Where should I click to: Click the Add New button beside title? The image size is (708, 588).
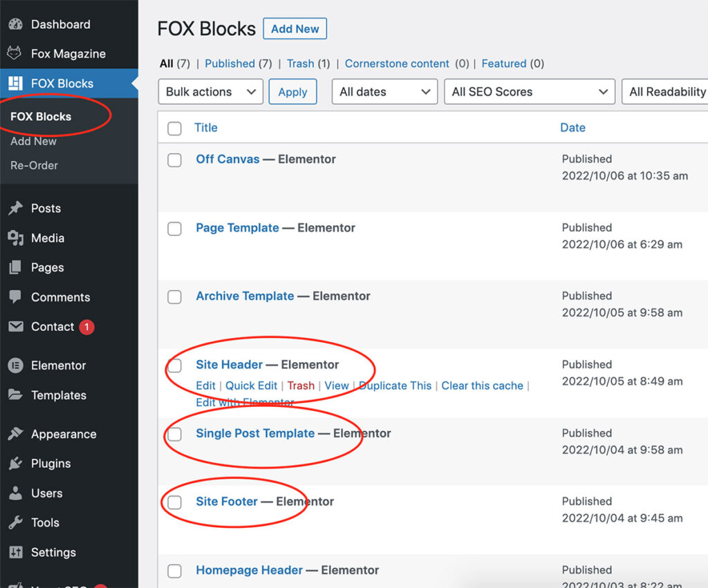[x=295, y=29]
